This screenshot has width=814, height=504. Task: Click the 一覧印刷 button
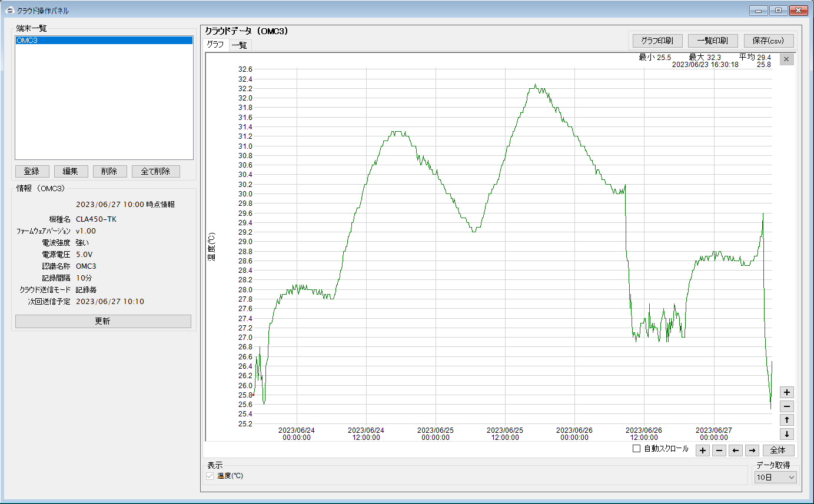click(x=712, y=41)
